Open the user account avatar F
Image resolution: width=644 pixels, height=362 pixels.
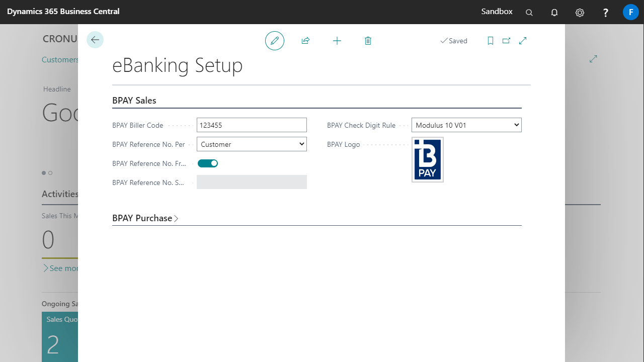631,12
